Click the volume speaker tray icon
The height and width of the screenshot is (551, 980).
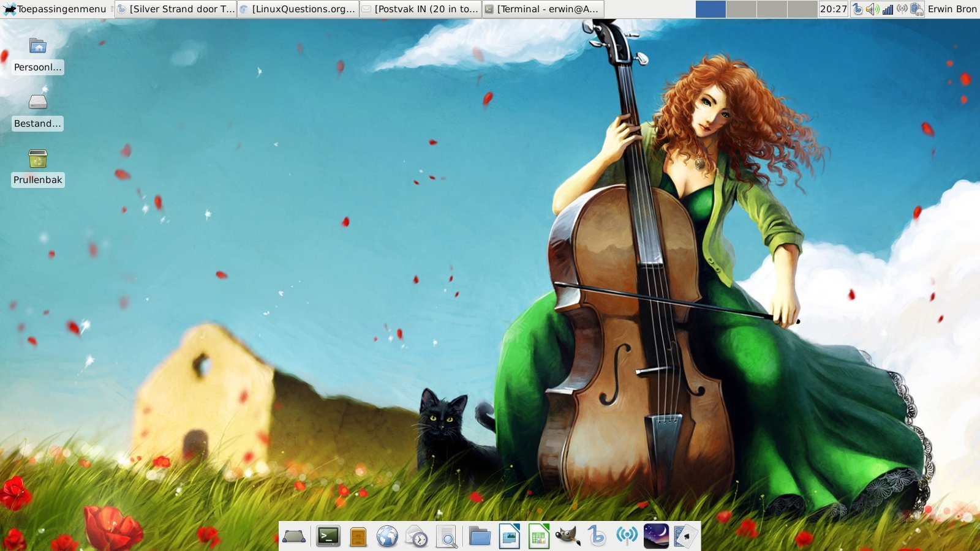pos(872,9)
